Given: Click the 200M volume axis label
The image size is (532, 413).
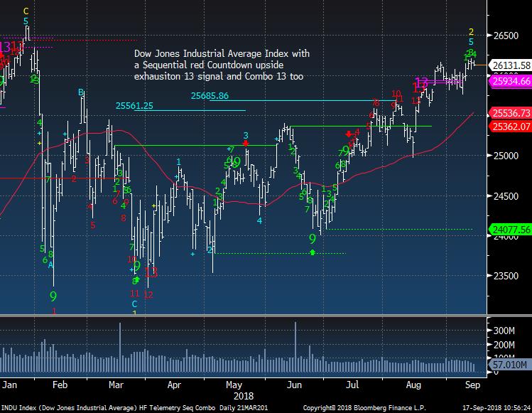Looking at the screenshot, I should pos(504,345).
